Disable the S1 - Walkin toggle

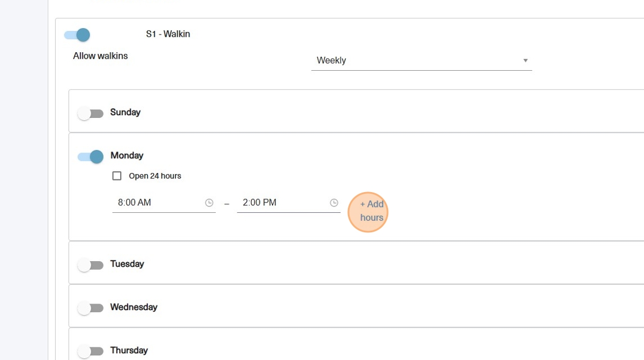coord(78,35)
